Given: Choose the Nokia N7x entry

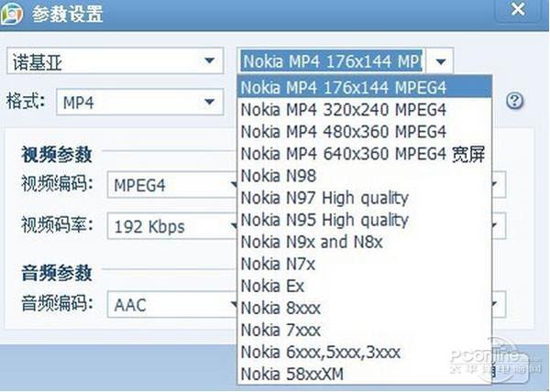Looking at the screenshot, I should click(365, 264).
